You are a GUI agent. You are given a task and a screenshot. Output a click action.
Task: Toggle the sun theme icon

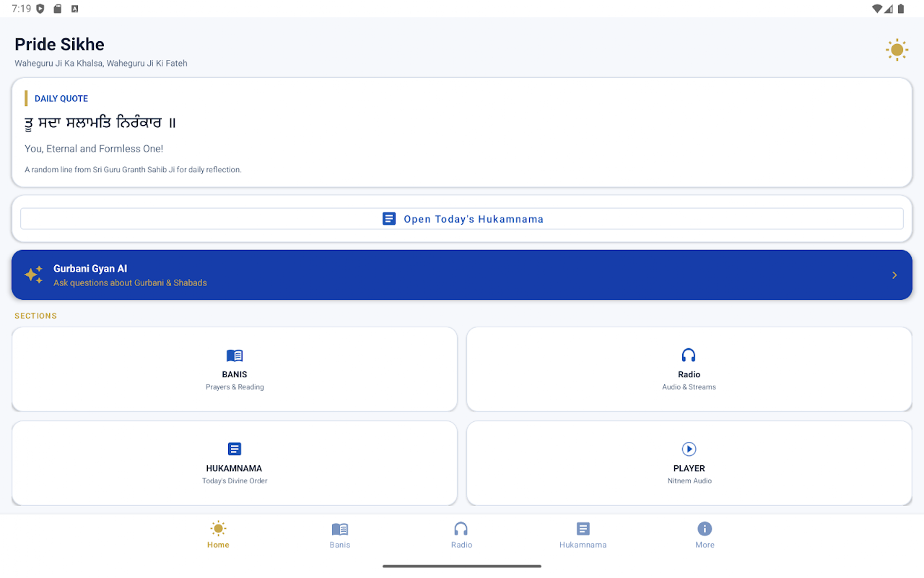[x=897, y=50]
